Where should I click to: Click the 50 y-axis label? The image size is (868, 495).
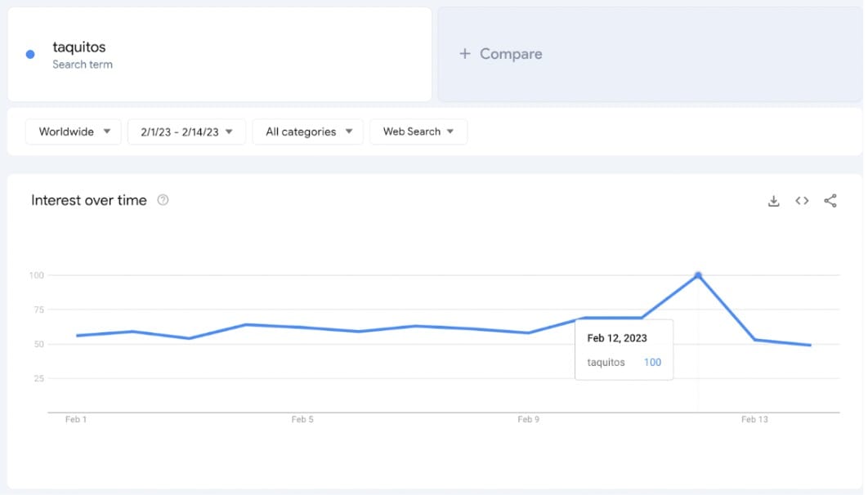38,344
